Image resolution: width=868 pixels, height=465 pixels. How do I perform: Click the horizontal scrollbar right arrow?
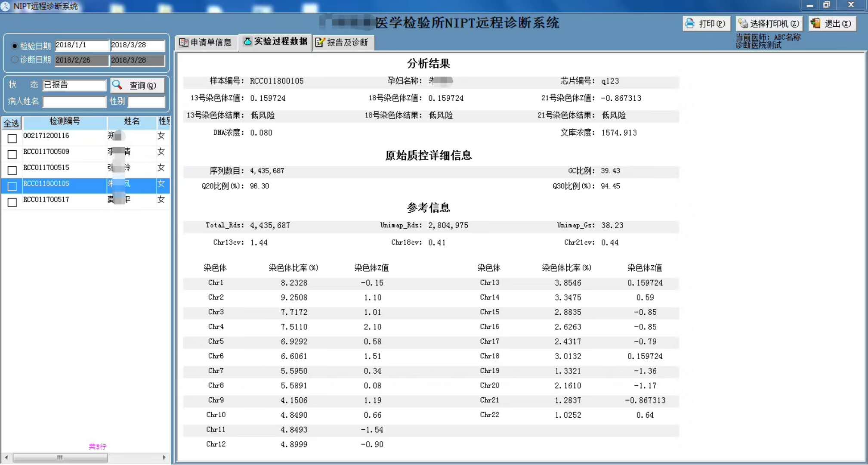(x=164, y=458)
